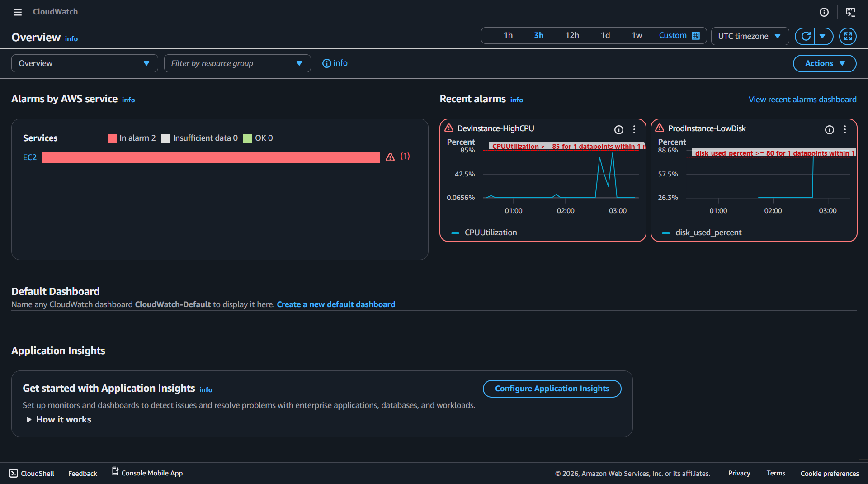Viewport: 868px width, 484px height.
Task: Click the In alarm red legend swatch
Action: click(112, 138)
